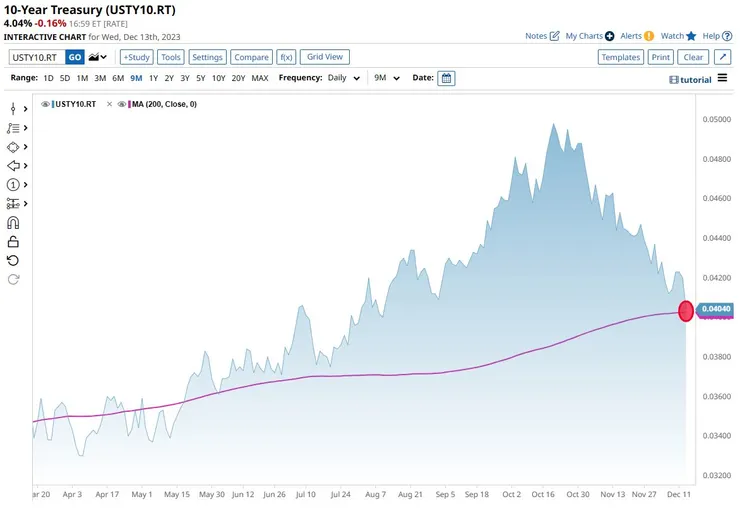Select the Fibonacci levels tool
740x513 pixels.
[x=13, y=203]
